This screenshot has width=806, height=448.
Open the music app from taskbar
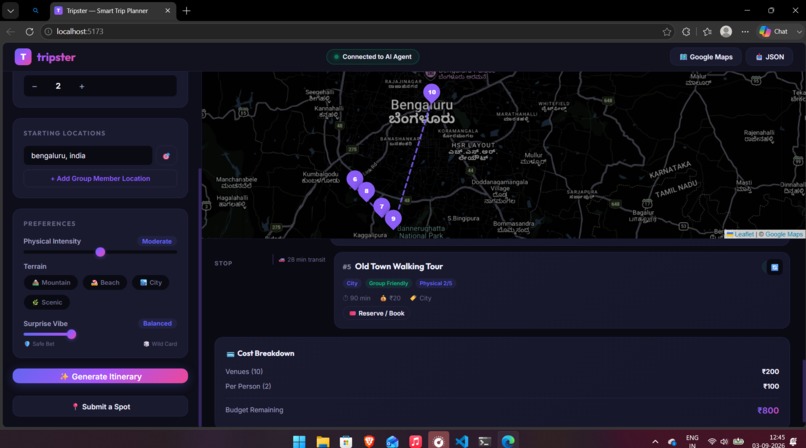pyautogui.click(x=415, y=441)
